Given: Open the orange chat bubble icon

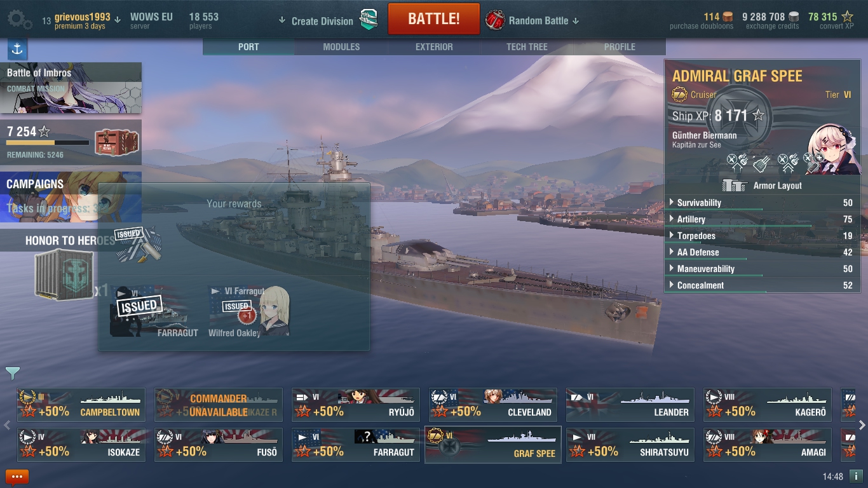Looking at the screenshot, I should coord(17,477).
